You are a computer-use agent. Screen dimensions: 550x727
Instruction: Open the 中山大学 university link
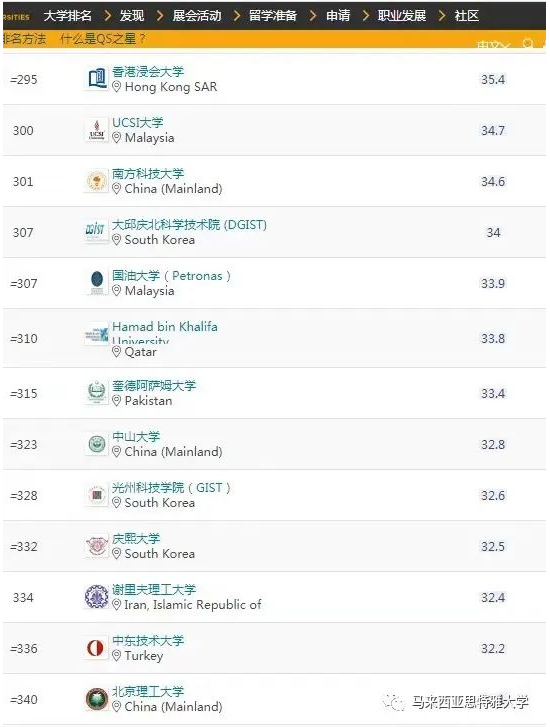pyautogui.click(x=136, y=437)
